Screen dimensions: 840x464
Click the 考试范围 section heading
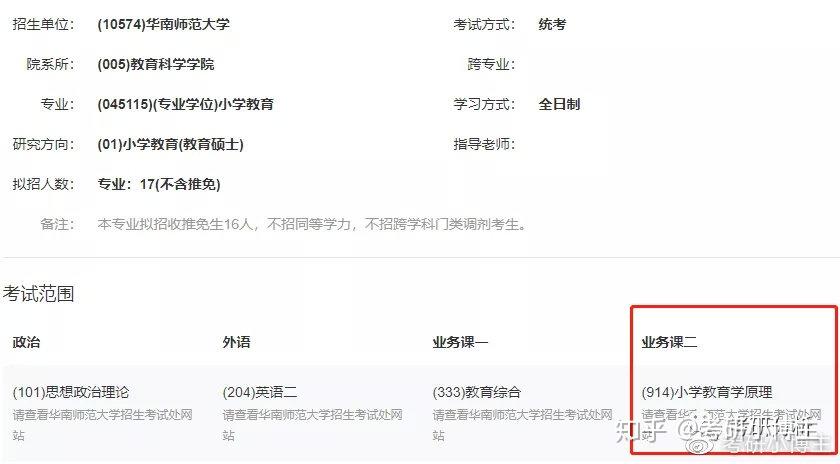tap(38, 294)
